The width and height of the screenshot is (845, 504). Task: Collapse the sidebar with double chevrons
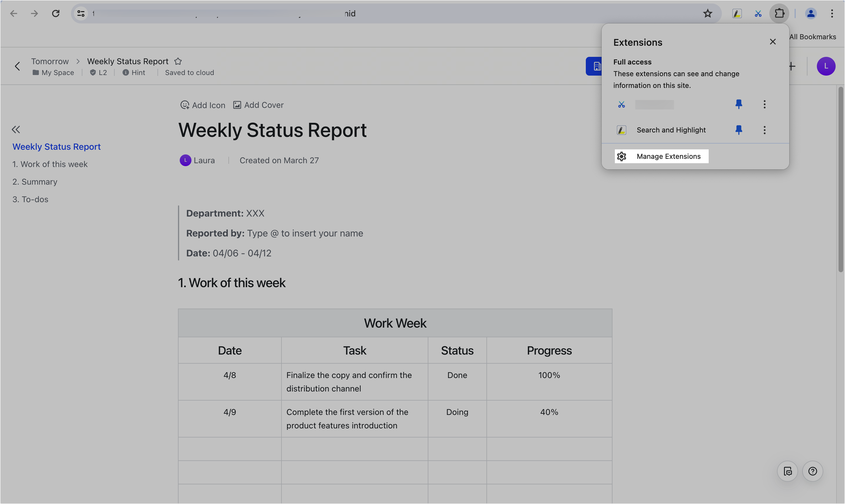click(x=16, y=130)
